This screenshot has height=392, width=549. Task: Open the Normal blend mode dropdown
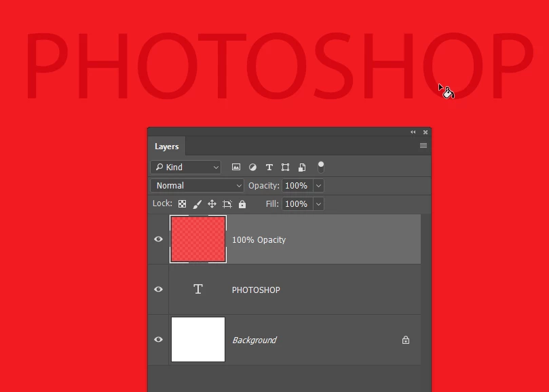click(197, 186)
